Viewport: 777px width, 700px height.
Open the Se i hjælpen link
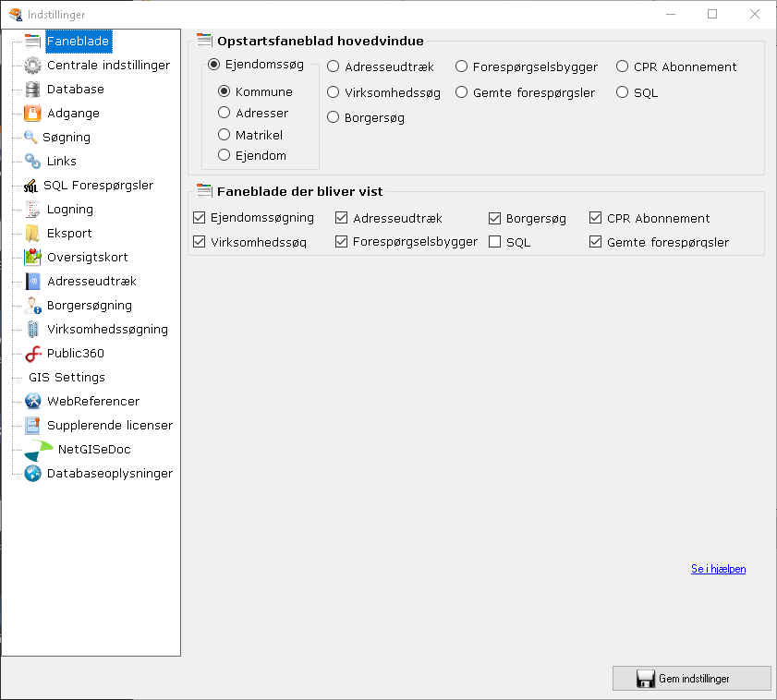(718, 569)
